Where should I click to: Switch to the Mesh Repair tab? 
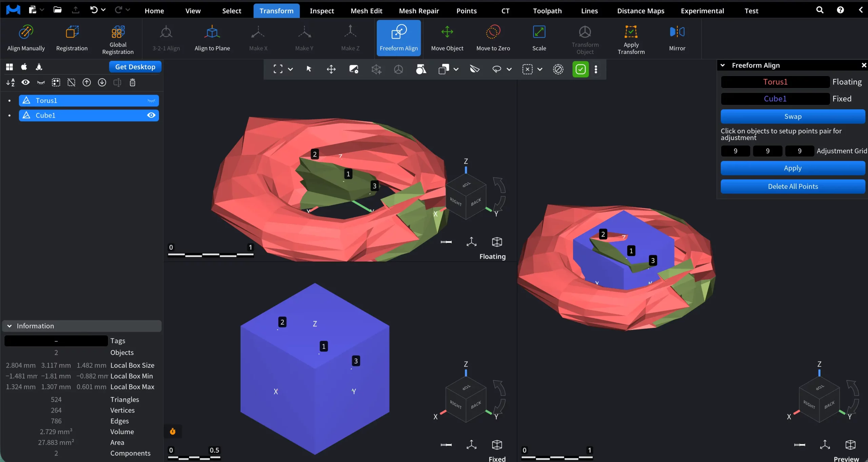point(419,11)
